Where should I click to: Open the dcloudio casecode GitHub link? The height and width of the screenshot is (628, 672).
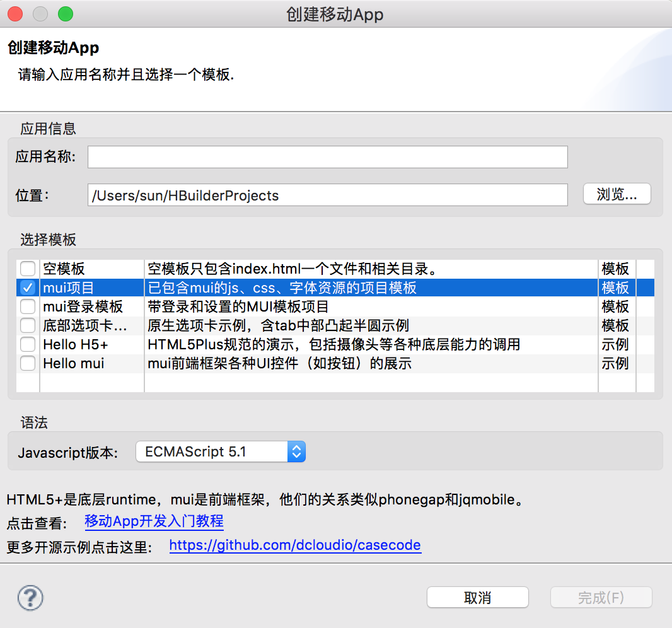click(295, 545)
